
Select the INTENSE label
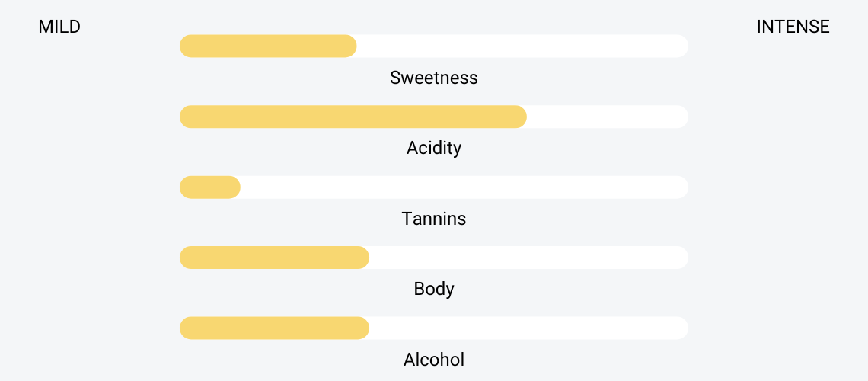click(793, 27)
